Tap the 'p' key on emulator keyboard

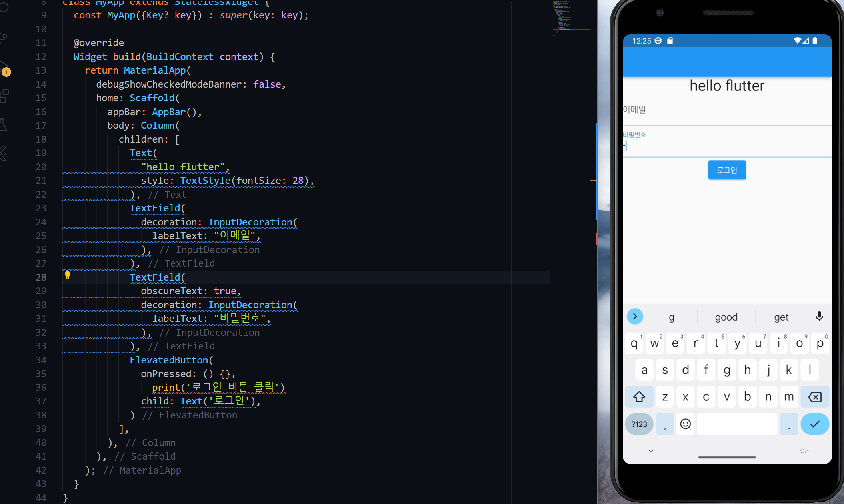point(820,343)
